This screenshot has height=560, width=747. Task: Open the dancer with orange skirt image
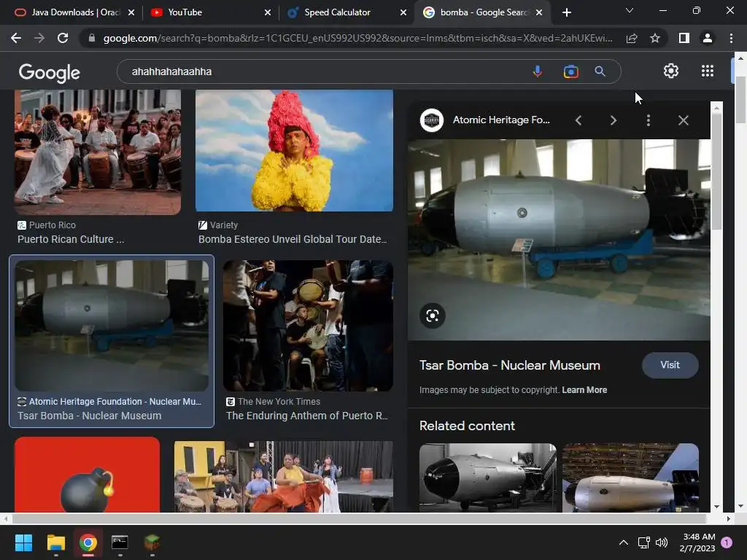point(284,477)
